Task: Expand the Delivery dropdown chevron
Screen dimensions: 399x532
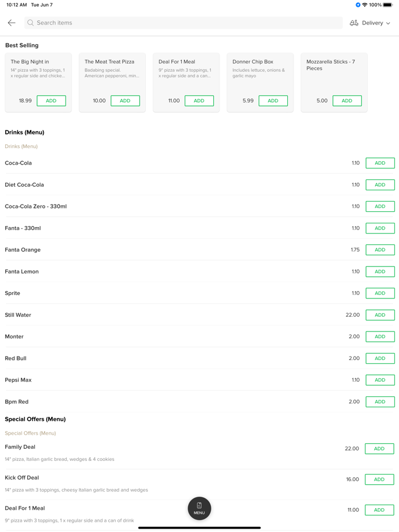Action: tap(388, 23)
